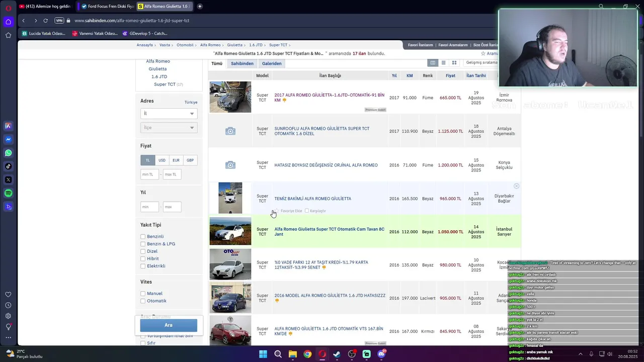Select the Galeriden listings tab
Viewport: 644px width, 362px height.
pyautogui.click(x=272, y=64)
